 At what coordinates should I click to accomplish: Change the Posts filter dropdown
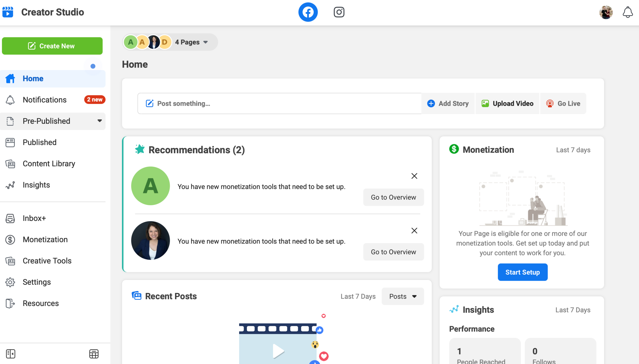402,296
